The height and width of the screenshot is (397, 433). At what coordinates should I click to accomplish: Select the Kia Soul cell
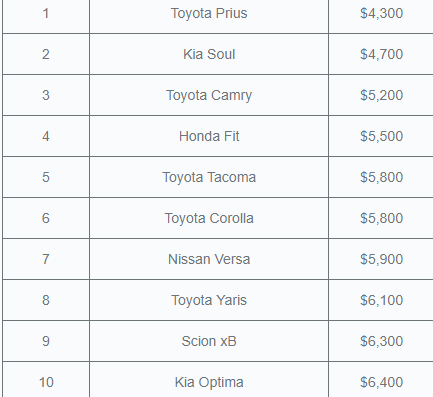click(209, 54)
